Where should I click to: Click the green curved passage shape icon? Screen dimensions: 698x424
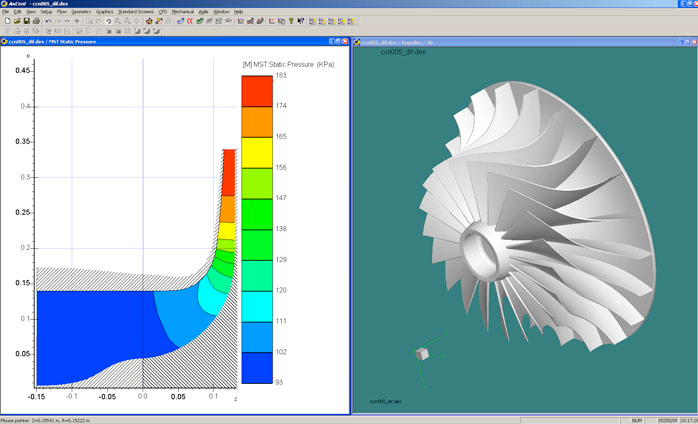pos(200,21)
